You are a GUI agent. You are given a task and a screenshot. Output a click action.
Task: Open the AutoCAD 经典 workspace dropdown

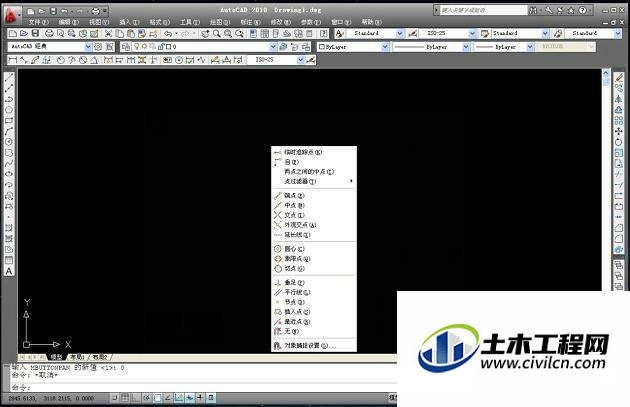pos(88,47)
